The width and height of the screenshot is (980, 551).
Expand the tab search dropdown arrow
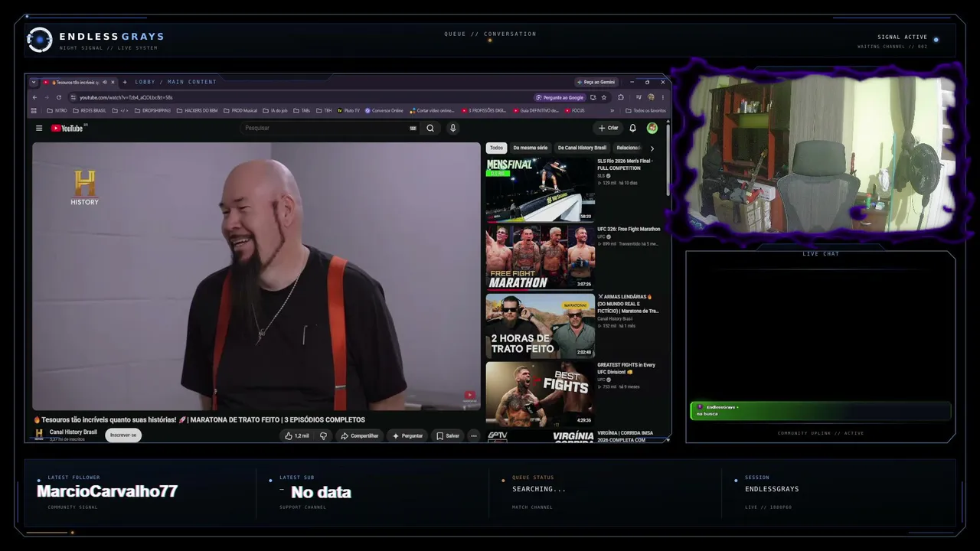click(34, 82)
